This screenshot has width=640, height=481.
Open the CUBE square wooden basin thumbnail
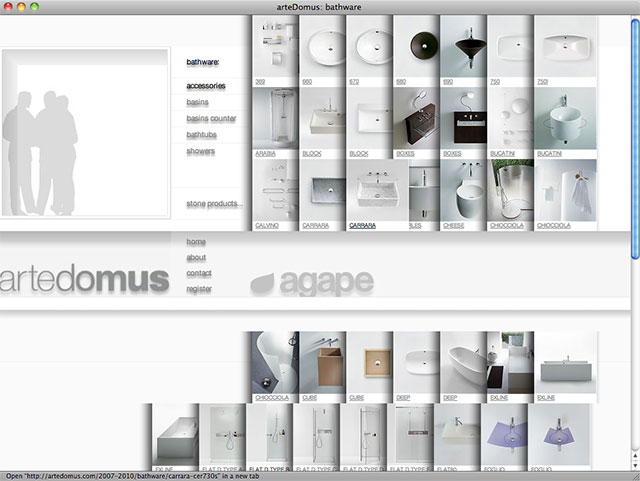[x=369, y=363]
